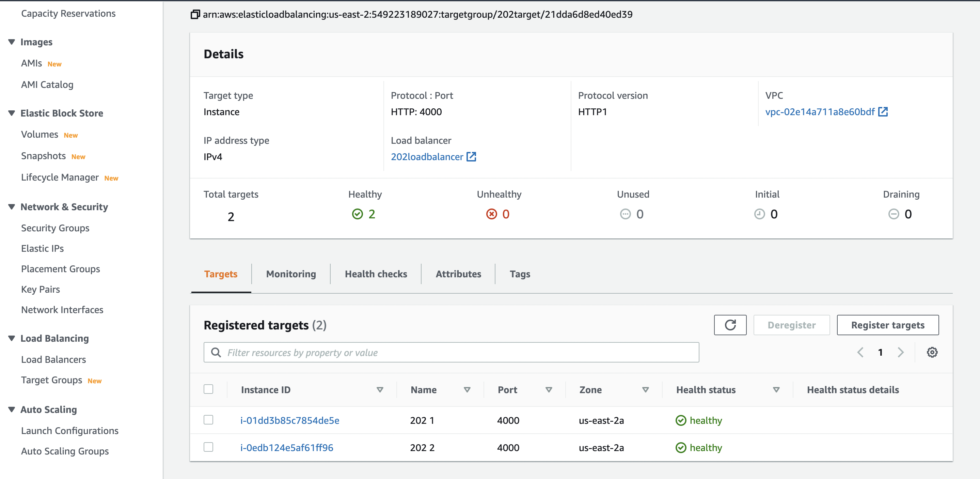Click the search magnifier in filter bar
980x479 pixels.
pyautogui.click(x=216, y=352)
